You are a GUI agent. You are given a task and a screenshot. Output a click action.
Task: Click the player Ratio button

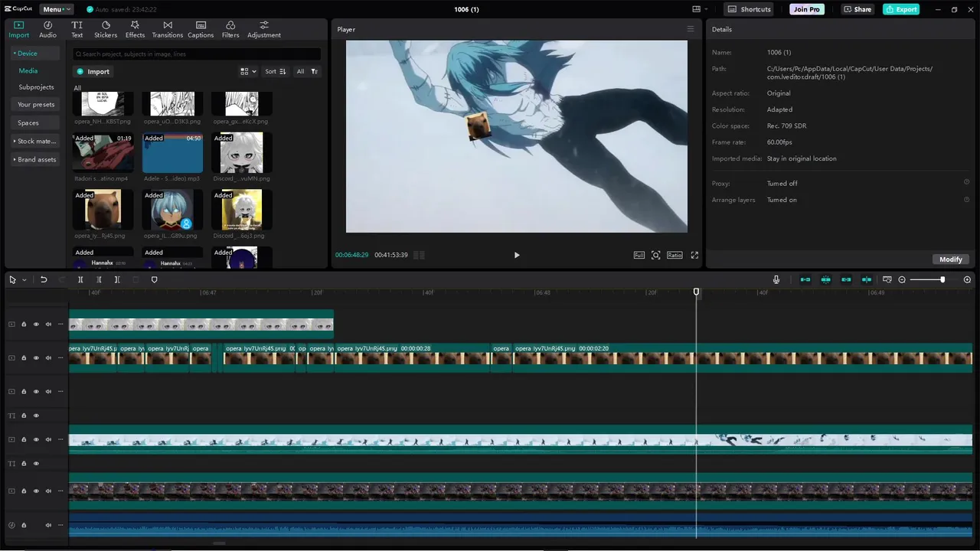tap(675, 255)
